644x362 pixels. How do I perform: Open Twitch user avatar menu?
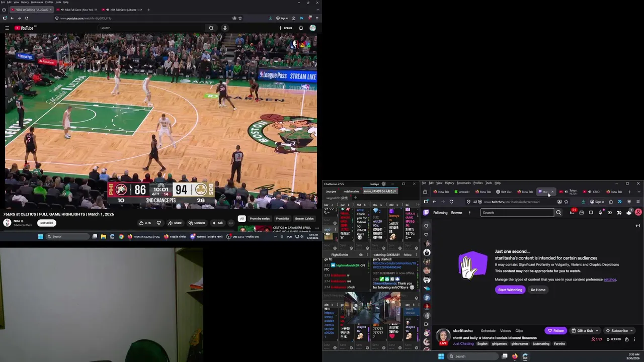point(638,213)
